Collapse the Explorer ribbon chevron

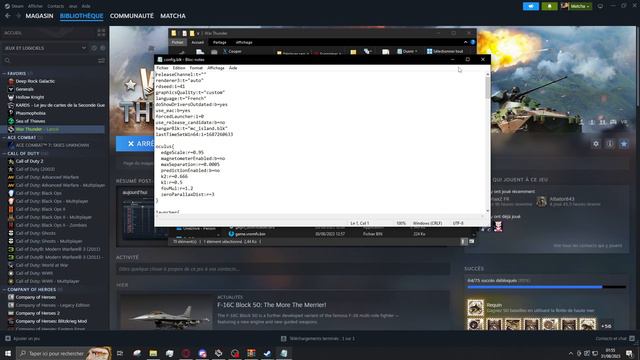(465, 42)
